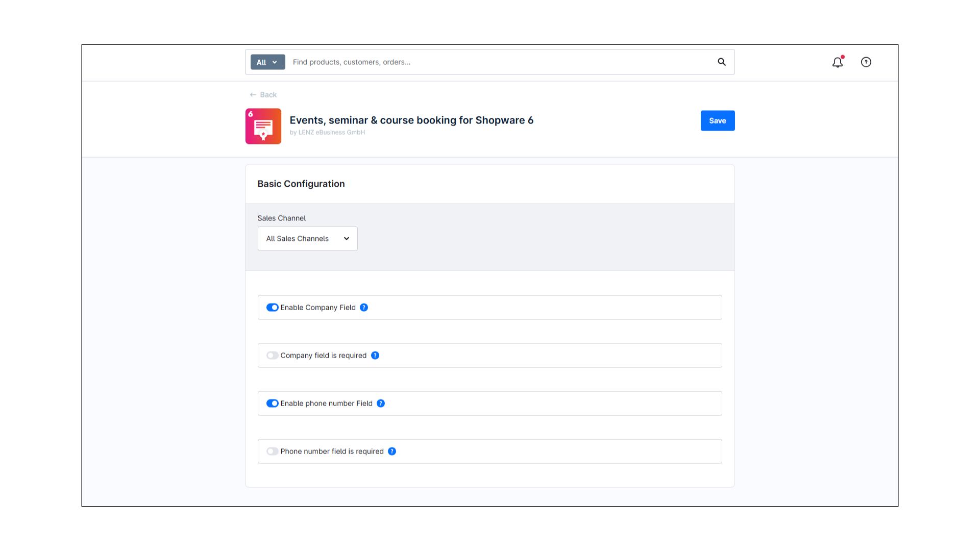Save the plugin configuration
This screenshot has height=551, width=980.
(717, 121)
